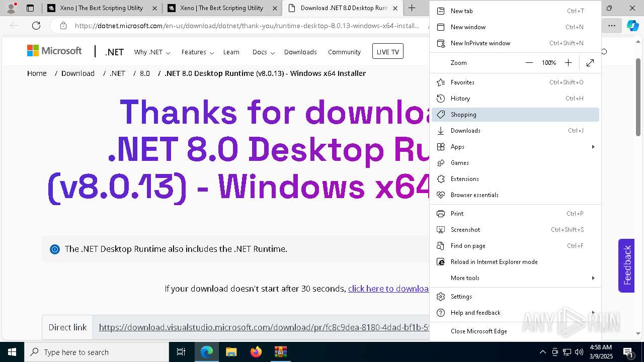This screenshot has height=362, width=644.
Task: Open the Windows Start menu
Action: coord(12,352)
